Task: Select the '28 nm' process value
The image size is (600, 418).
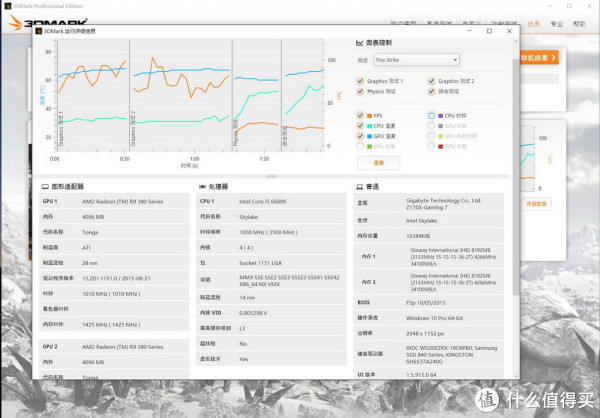Action: point(90,263)
